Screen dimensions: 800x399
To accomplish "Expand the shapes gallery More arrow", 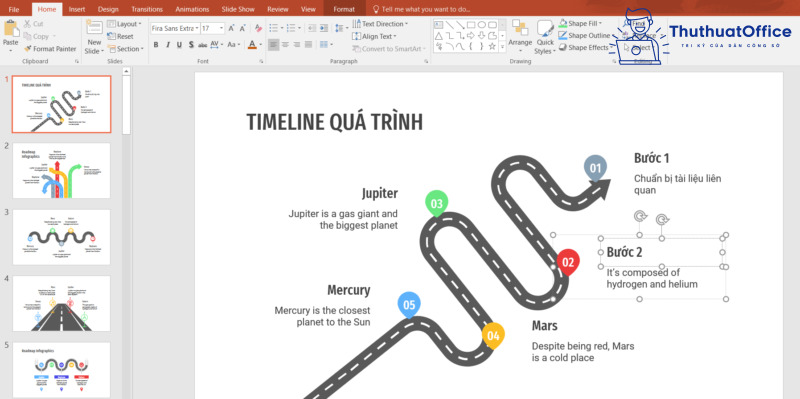I will 503,47.
